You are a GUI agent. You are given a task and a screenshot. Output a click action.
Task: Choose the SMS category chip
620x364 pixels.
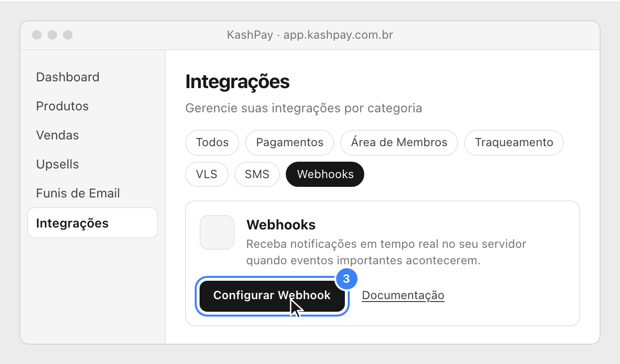pos(257,174)
